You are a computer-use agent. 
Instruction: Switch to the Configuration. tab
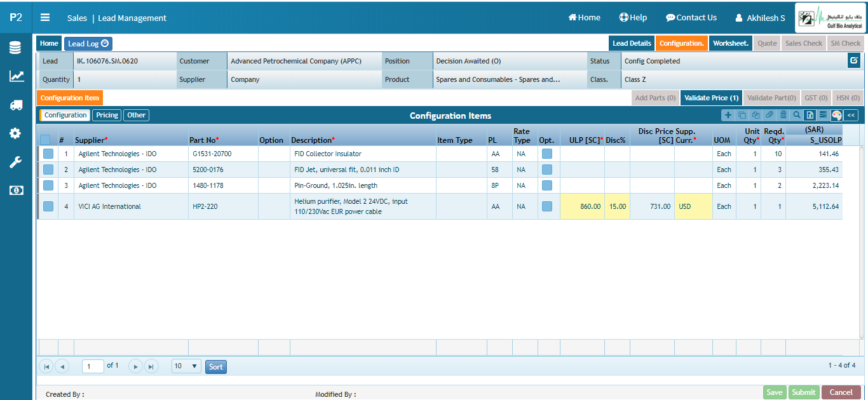(x=682, y=43)
